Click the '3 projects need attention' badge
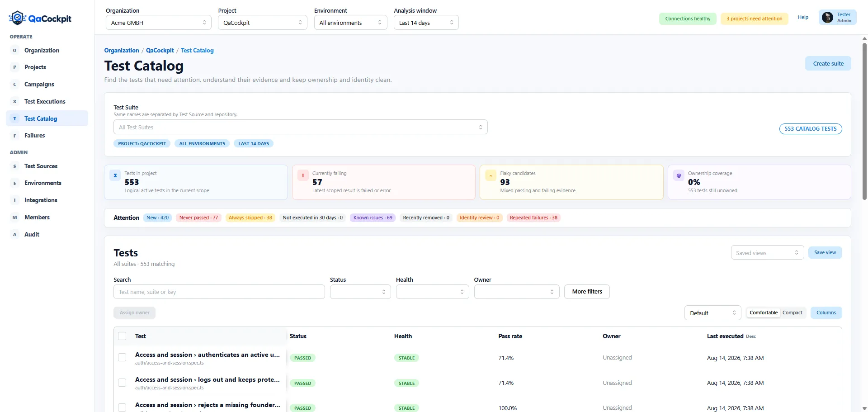The image size is (868, 412). pos(755,19)
